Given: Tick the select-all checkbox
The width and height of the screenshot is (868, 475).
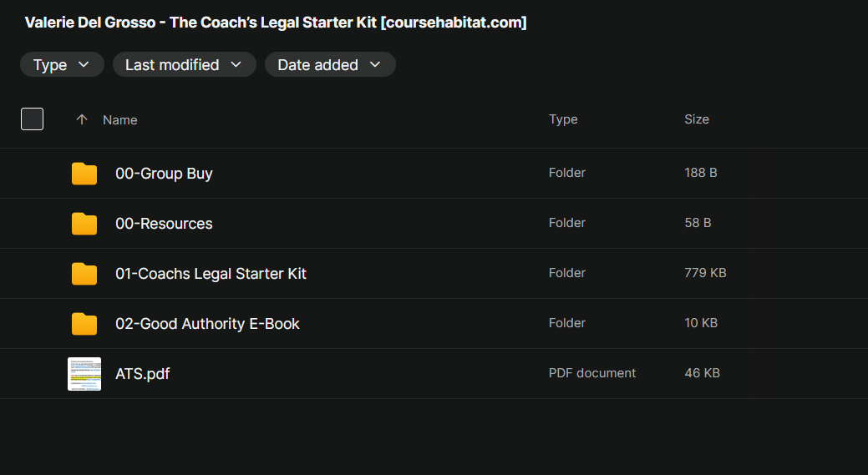Looking at the screenshot, I should click(32, 119).
